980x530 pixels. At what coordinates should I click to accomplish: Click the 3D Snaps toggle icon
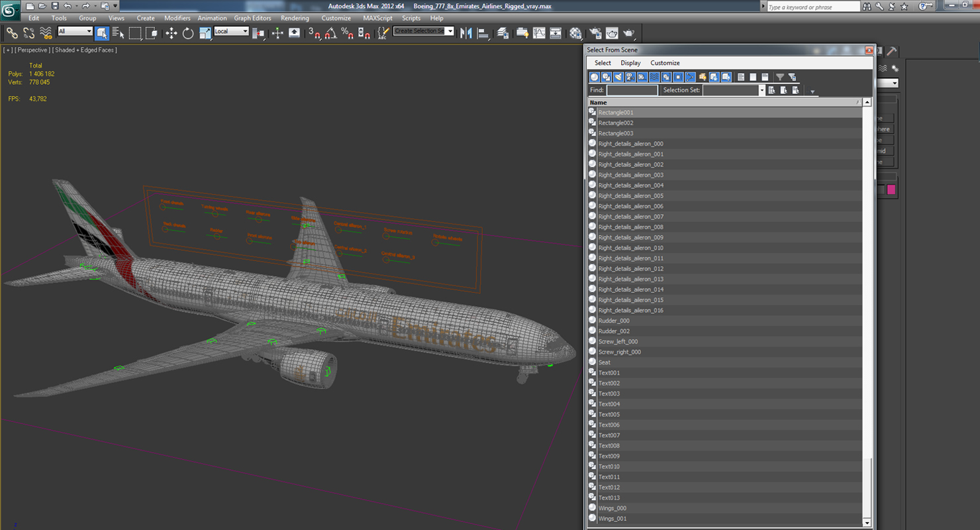[315, 33]
